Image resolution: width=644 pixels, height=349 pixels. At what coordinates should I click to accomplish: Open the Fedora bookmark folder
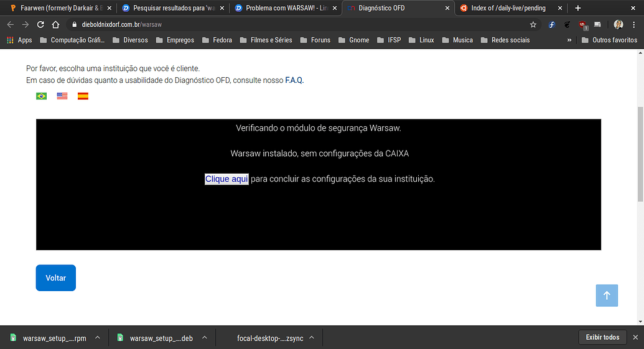coord(217,40)
